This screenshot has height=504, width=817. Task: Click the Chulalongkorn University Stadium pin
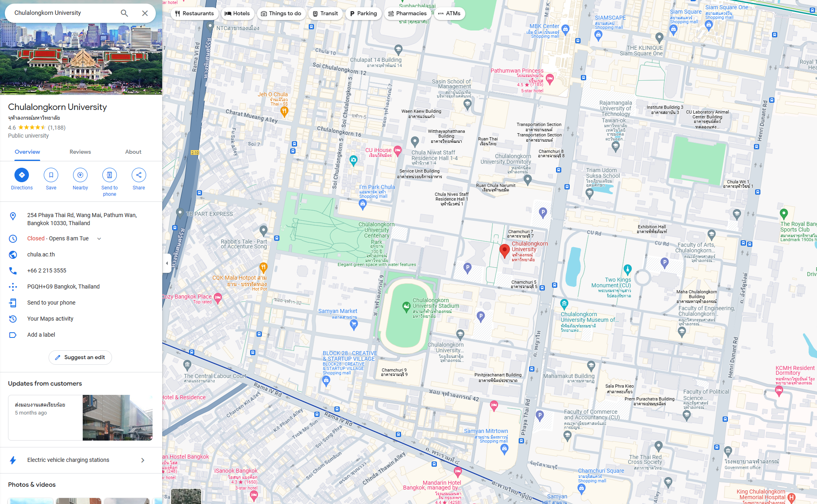406,307
